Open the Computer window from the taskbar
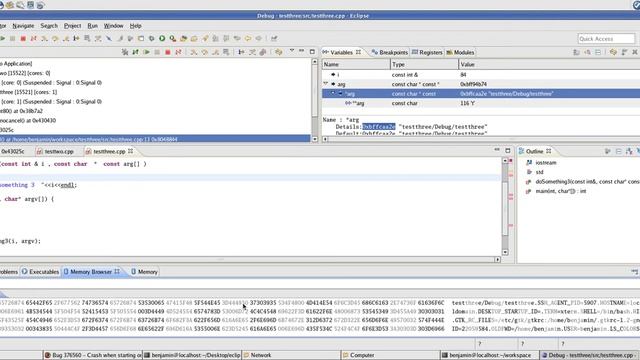The image size is (640, 360). [x=391, y=355]
